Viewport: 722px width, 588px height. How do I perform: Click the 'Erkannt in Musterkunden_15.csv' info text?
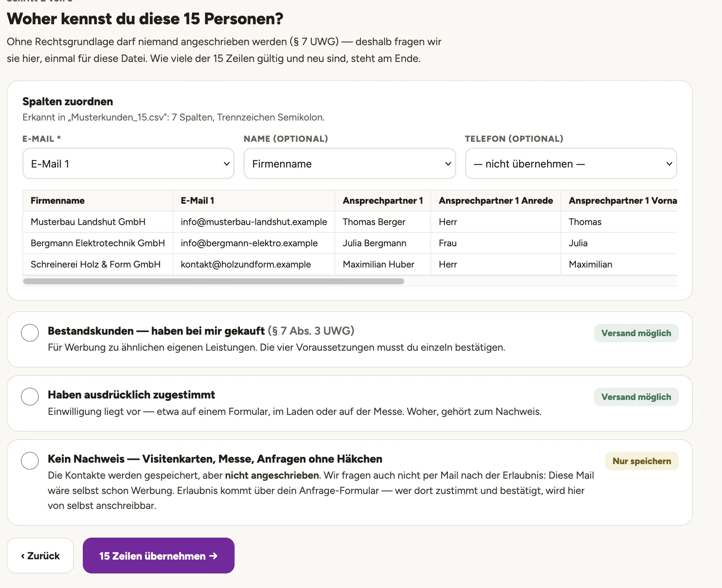tap(173, 118)
